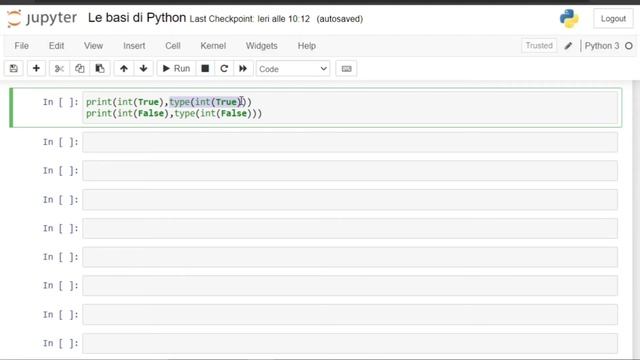
Task: Open the Cell menu
Action: (x=173, y=46)
